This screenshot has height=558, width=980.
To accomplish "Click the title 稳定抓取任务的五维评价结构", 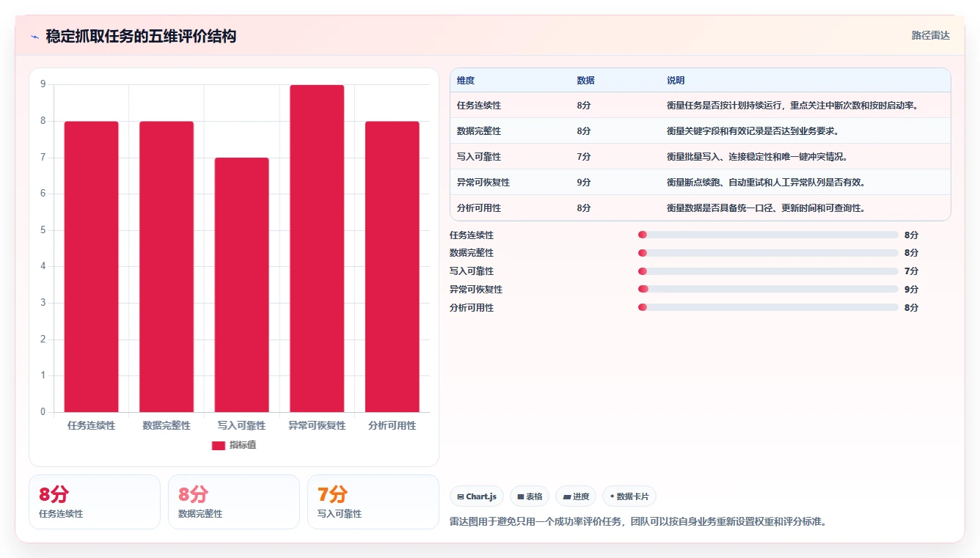I will [141, 36].
